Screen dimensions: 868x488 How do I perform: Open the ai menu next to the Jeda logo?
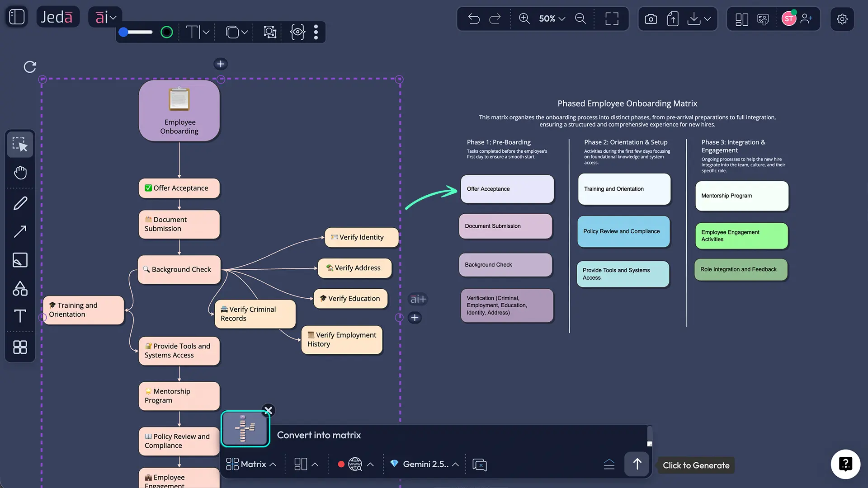tap(104, 17)
